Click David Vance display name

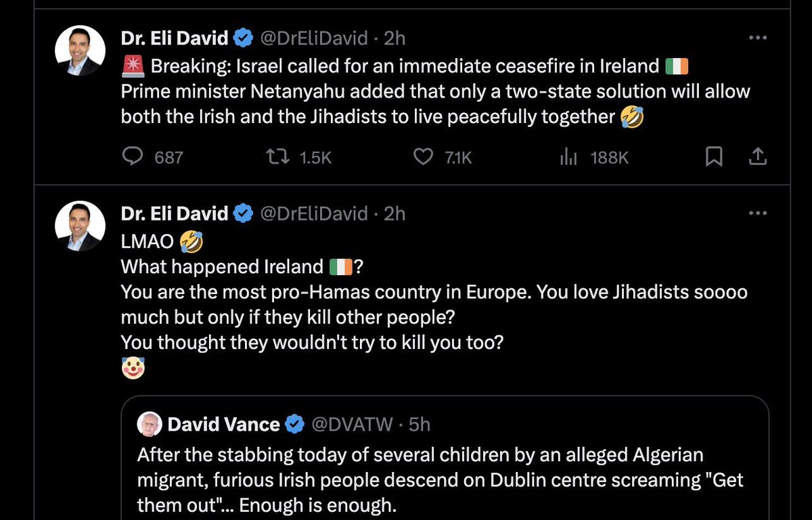pyautogui.click(x=223, y=424)
